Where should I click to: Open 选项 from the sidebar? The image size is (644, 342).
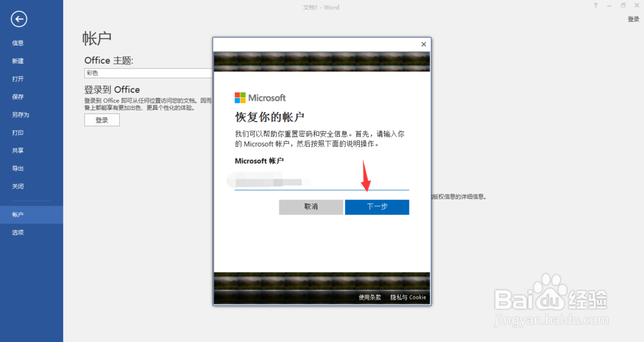17,233
